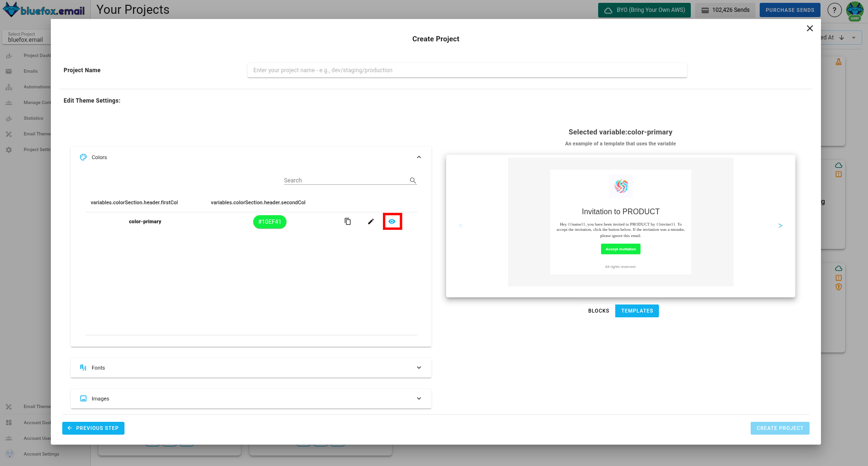The width and height of the screenshot is (868, 466).
Task: Click the help question mark icon
Action: [x=835, y=10]
